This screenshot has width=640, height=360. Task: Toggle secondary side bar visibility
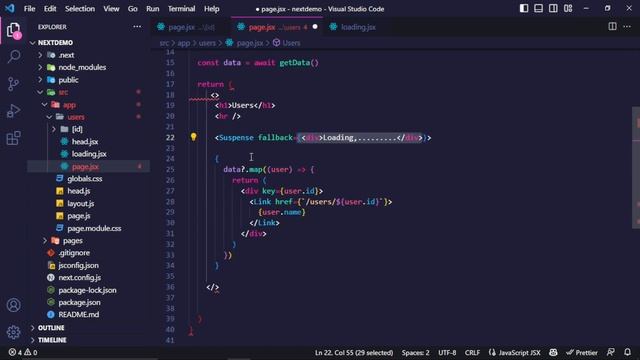pyautogui.click(x=553, y=8)
